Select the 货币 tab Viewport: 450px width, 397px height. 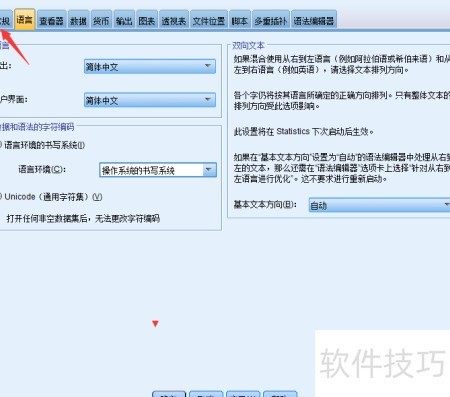point(101,21)
